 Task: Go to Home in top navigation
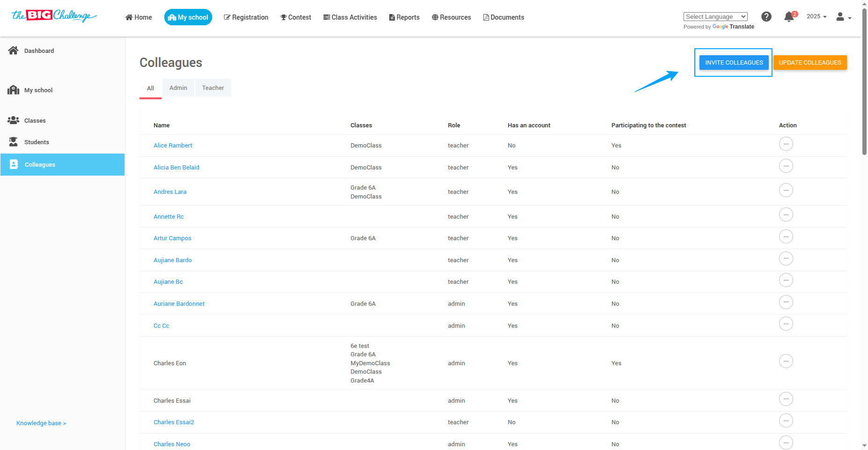[x=139, y=17]
